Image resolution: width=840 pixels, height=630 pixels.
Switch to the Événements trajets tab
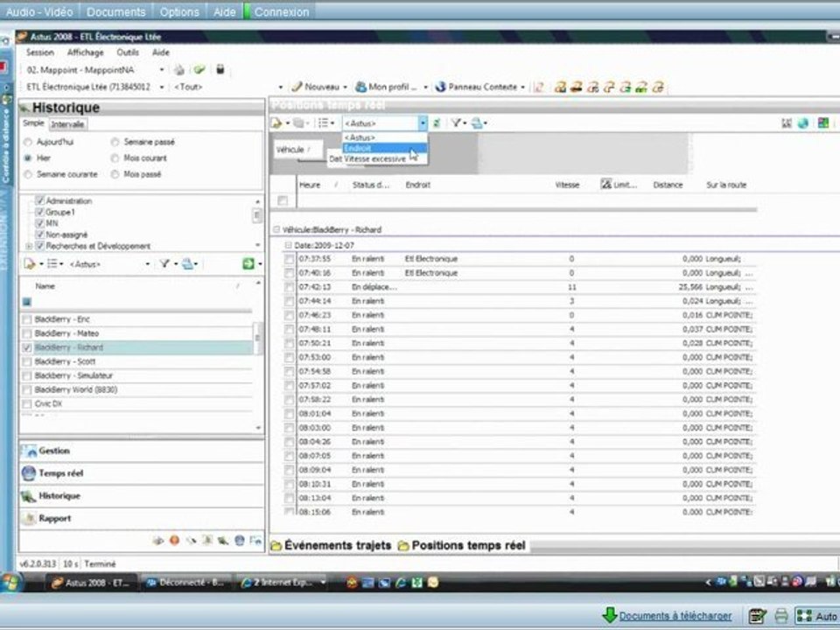(x=332, y=546)
